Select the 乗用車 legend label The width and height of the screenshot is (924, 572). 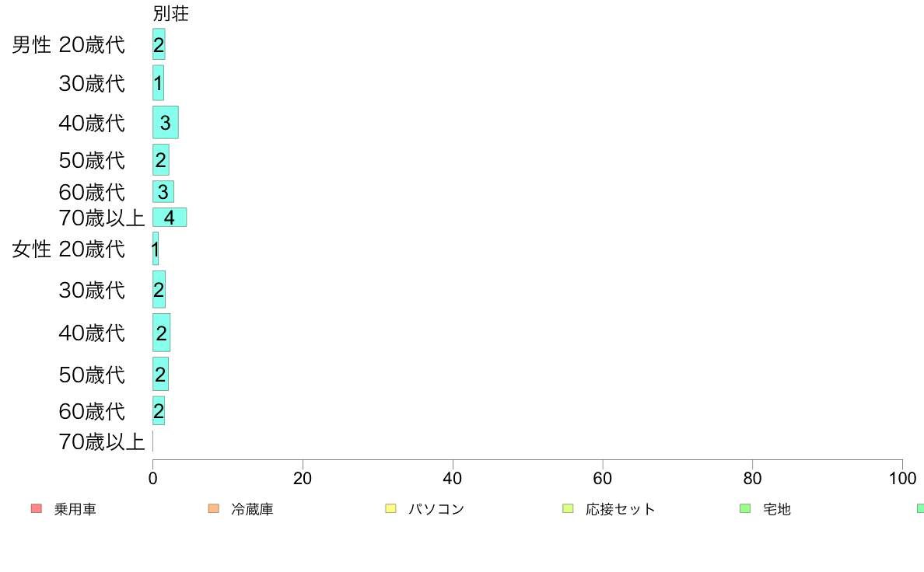point(75,509)
